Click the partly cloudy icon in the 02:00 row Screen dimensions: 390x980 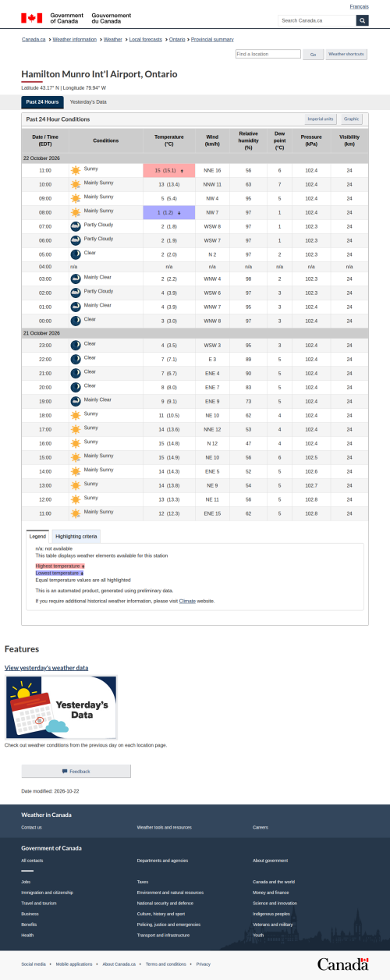76,293
